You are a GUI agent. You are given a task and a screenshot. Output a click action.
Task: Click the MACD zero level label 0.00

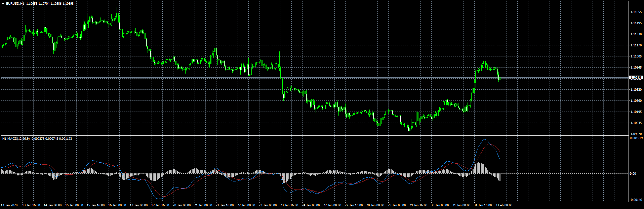[x=633, y=174]
